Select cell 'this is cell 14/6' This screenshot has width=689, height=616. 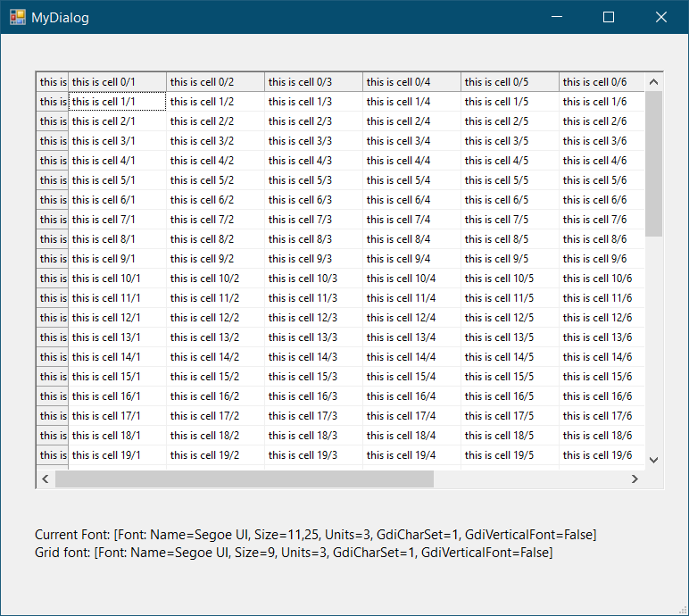pyautogui.click(x=602, y=357)
